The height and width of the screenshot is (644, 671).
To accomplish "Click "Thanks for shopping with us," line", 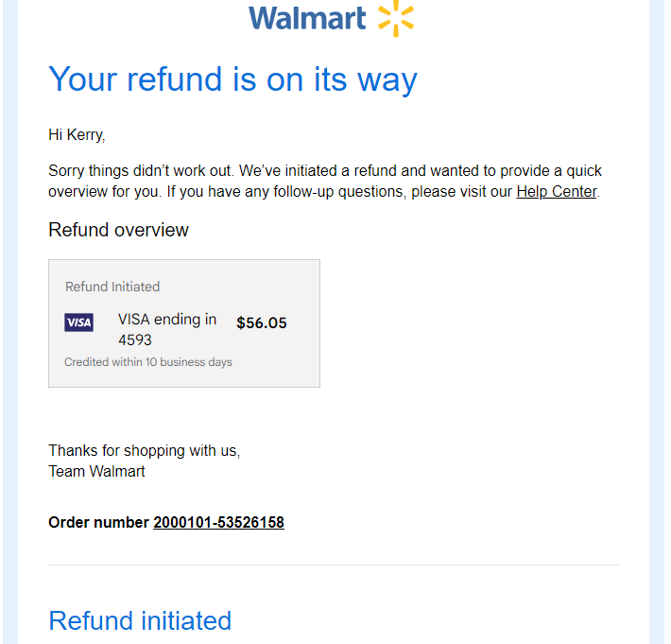I will pyautogui.click(x=145, y=451).
